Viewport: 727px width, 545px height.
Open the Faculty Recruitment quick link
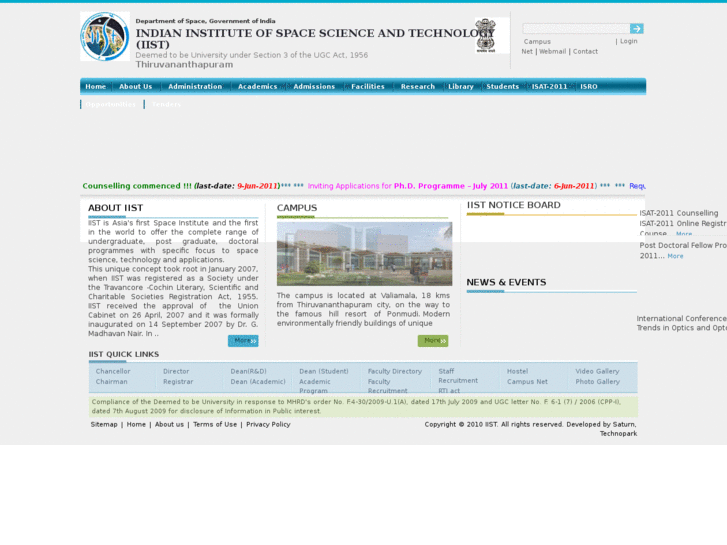coord(388,386)
